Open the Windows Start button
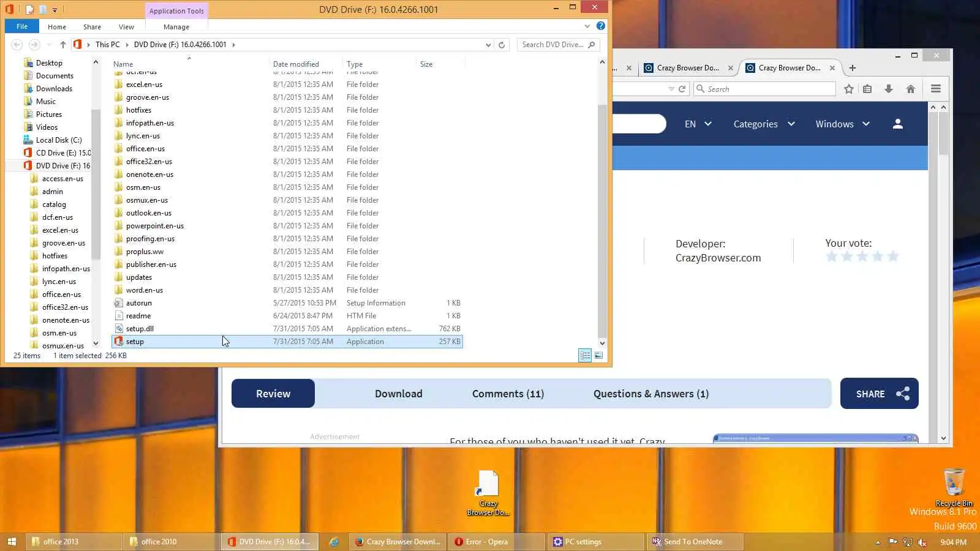Viewport: 980px width, 551px height. click(12, 542)
